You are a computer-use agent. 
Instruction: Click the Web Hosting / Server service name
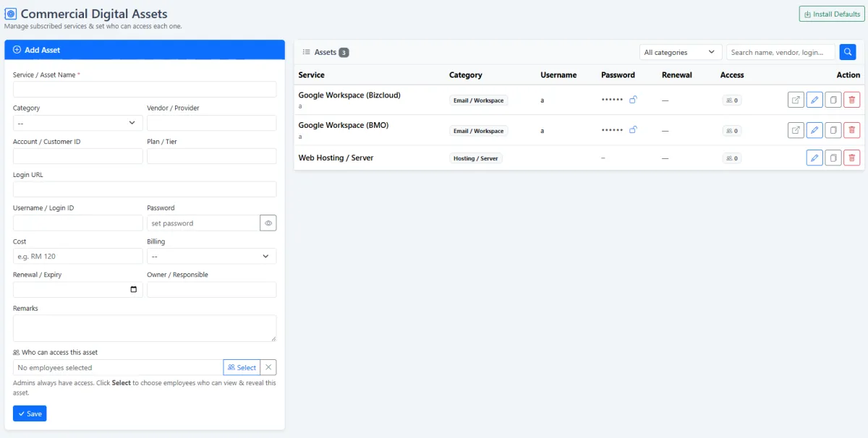(336, 158)
